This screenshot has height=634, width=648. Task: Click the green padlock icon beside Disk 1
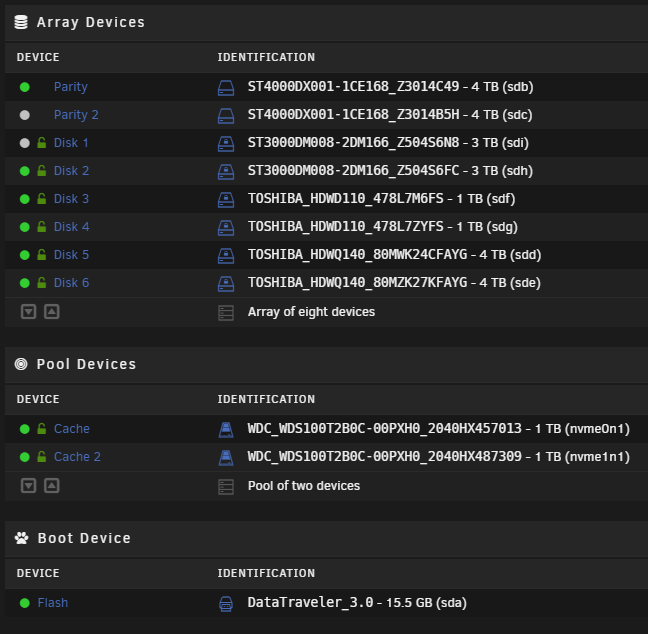pos(42,143)
